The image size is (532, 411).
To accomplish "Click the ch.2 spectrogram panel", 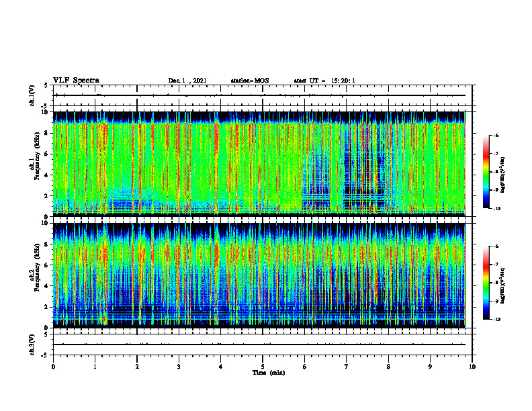I will click(259, 275).
